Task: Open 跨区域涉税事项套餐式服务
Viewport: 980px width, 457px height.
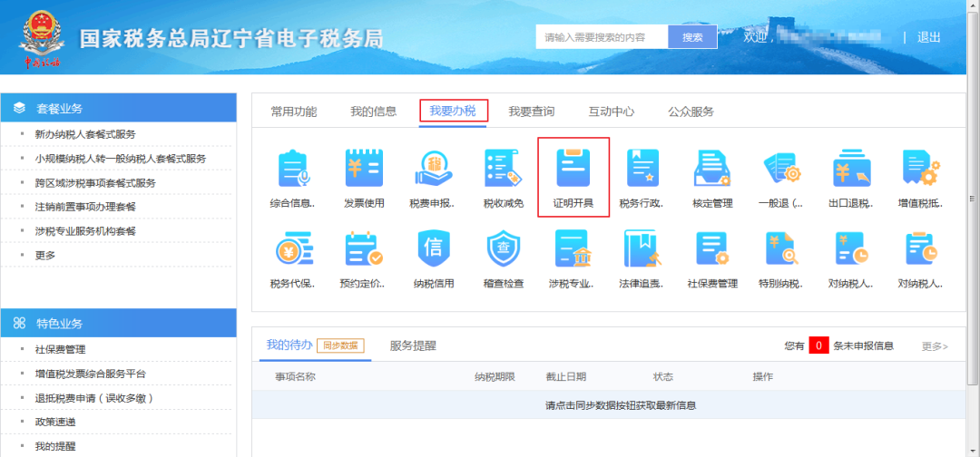Action: 95,183
